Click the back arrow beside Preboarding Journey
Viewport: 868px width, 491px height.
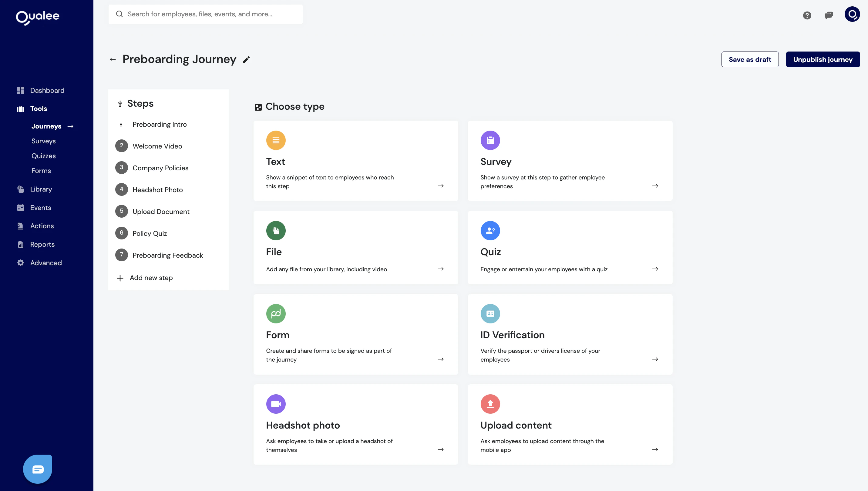click(x=113, y=59)
